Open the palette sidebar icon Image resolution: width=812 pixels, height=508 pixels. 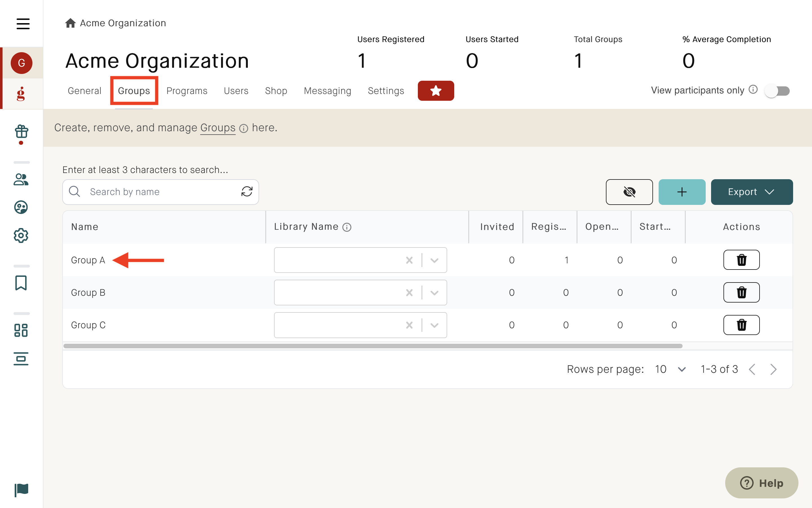tap(21, 207)
